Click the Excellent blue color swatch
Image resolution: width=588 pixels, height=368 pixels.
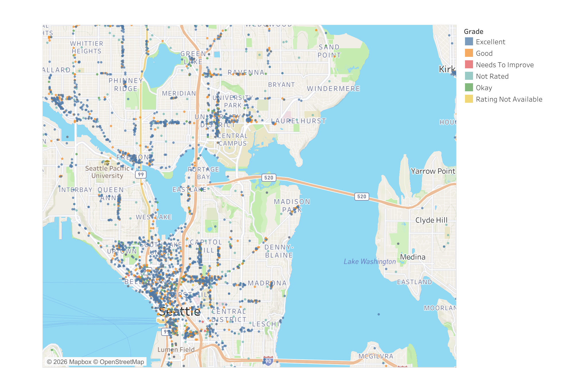(469, 42)
